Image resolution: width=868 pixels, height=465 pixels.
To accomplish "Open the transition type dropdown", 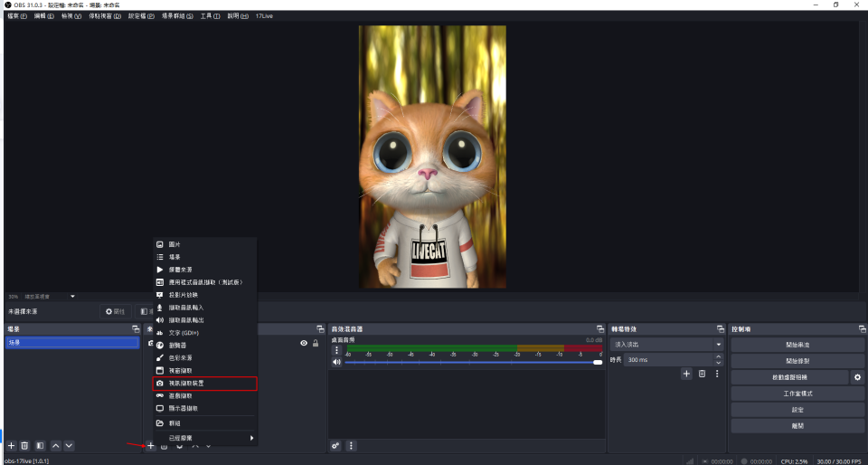I will (x=668, y=345).
